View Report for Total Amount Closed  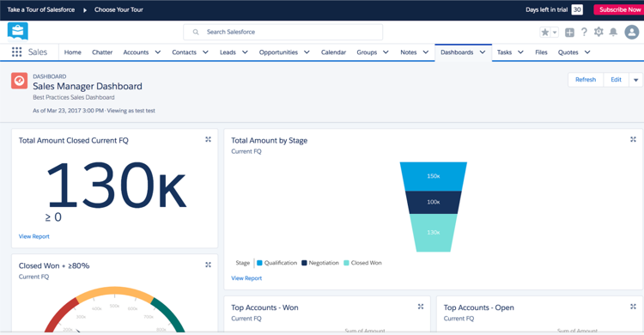point(34,236)
